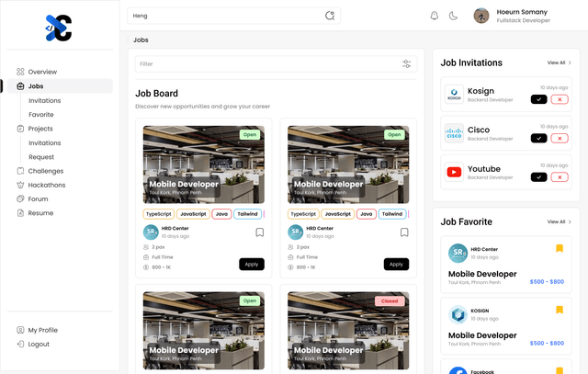588x374 pixels.
Task: Click the Logout icon
Action: 20,344
